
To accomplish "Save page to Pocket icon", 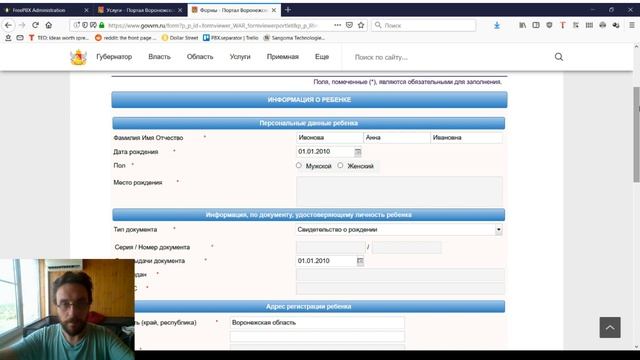I will pos(349,25).
